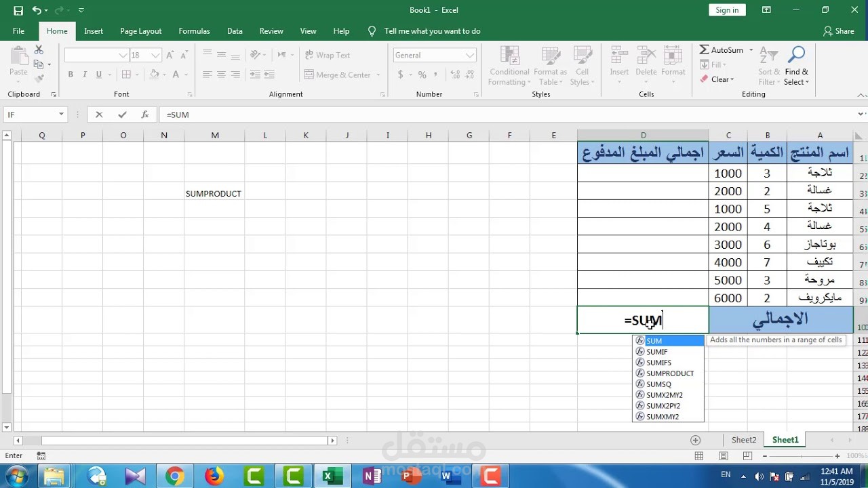Switch to the View tab
The width and height of the screenshot is (868, 488).
click(x=309, y=31)
